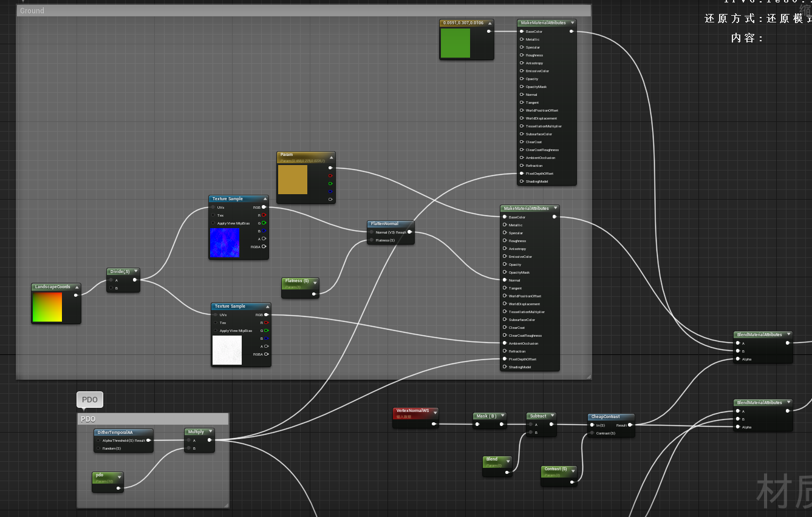Click the LandscapeCoords red-green gradient preview
This screenshot has width=812, height=517.
[x=47, y=307]
